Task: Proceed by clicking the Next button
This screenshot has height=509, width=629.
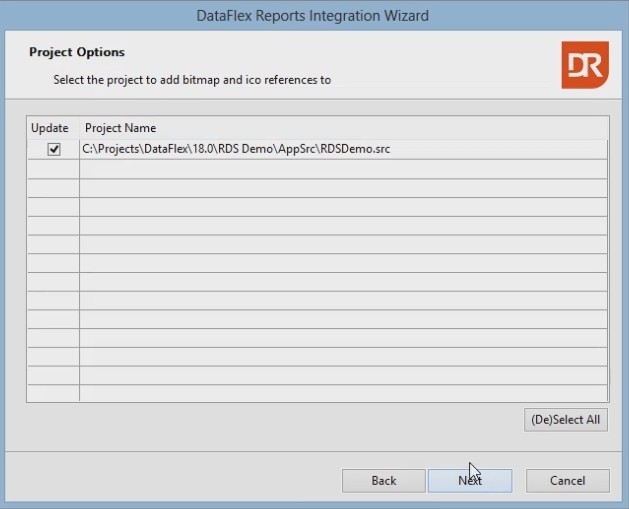Action: pos(470,481)
